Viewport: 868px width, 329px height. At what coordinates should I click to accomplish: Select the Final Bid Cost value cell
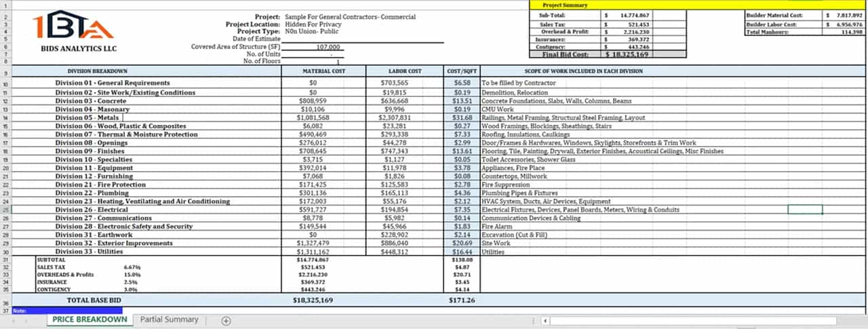coord(628,54)
